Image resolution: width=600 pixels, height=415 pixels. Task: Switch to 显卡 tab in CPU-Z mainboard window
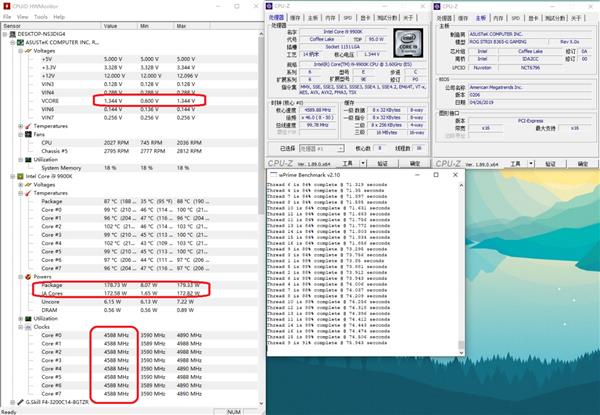(533, 18)
